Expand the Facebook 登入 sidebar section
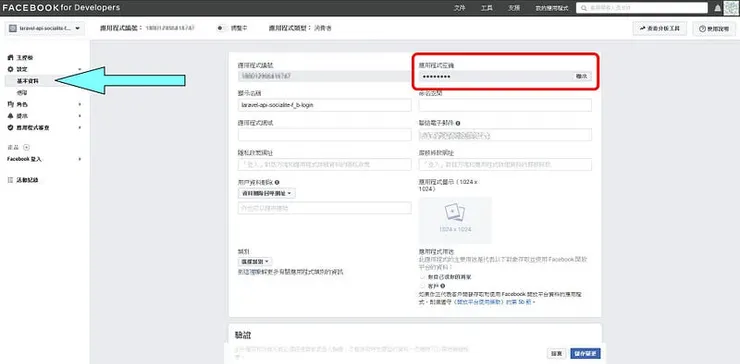 point(79,159)
